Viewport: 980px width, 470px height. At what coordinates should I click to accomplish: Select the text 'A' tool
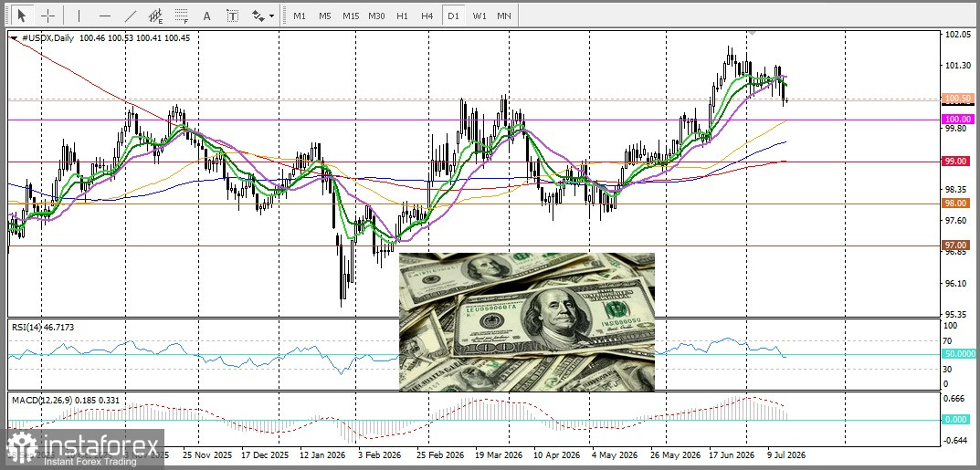point(207,16)
